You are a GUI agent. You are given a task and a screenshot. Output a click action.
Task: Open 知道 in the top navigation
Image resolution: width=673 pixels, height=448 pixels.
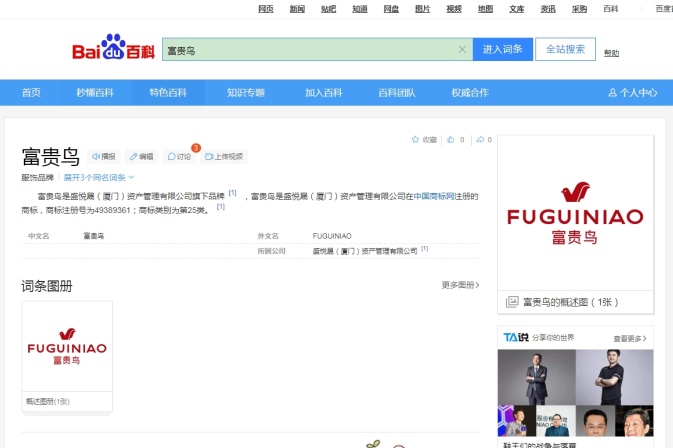coord(360,9)
